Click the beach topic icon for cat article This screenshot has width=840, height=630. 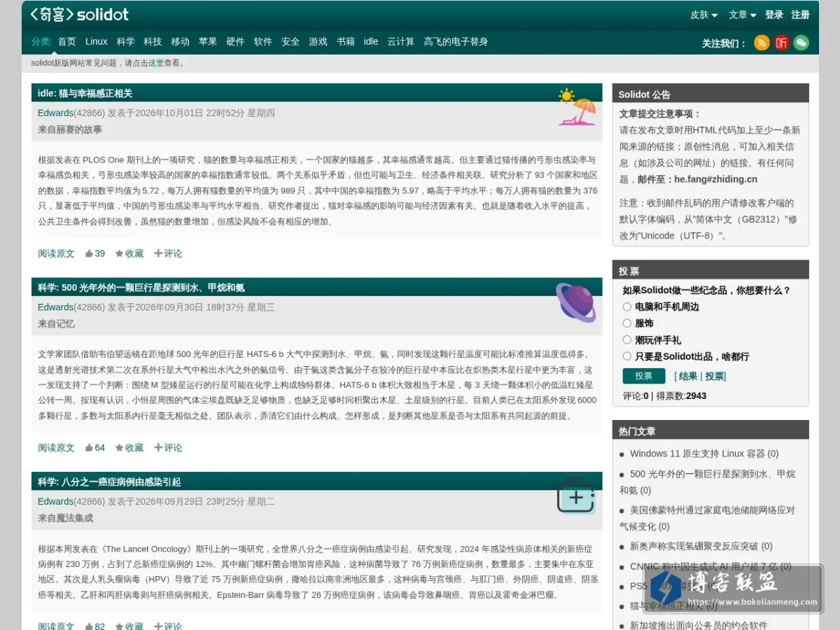tap(577, 107)
